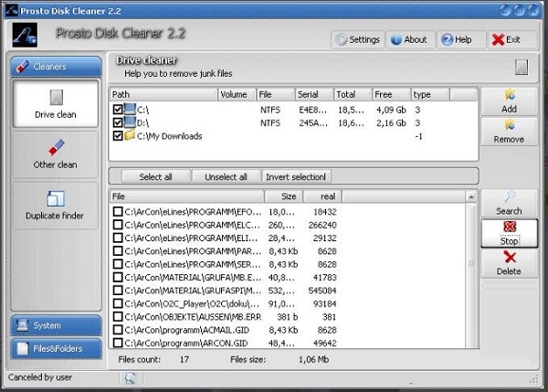Screen dimensions: 548x392
Task: Open the Settings button
Action: pyautogui.click(x=358, y=39)
